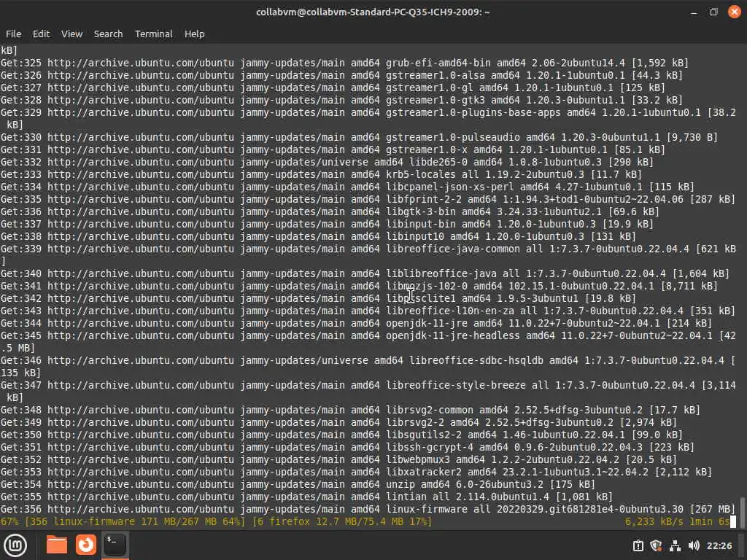Click the Get:331 gstreamer1.0-x line

333,149
